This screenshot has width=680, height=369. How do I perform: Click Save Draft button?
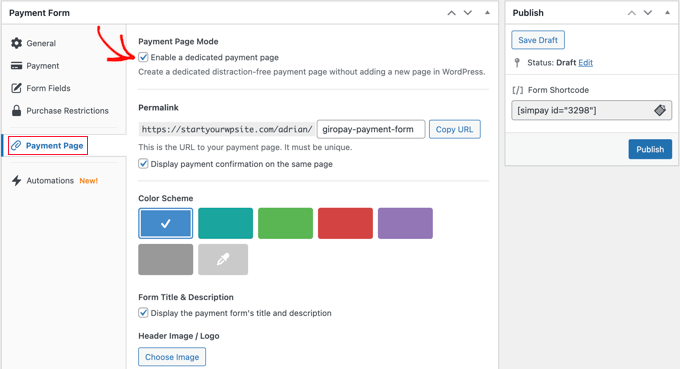point(538,40)
